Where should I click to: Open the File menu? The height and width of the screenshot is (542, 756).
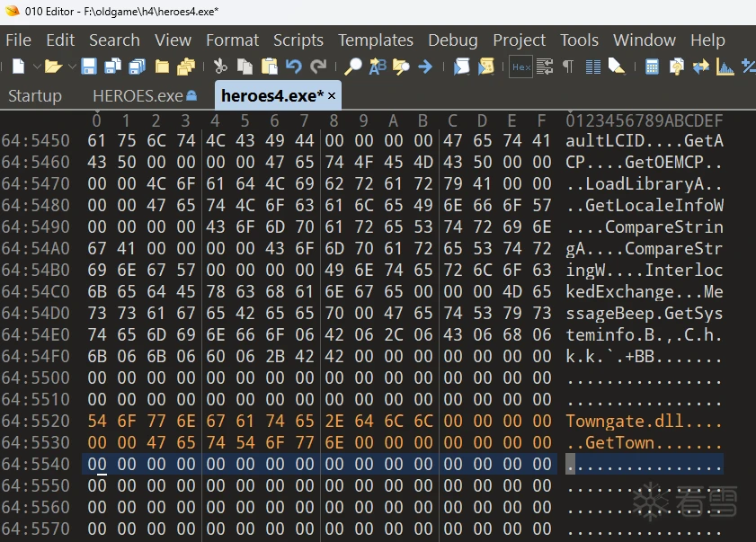coord(18,40)
